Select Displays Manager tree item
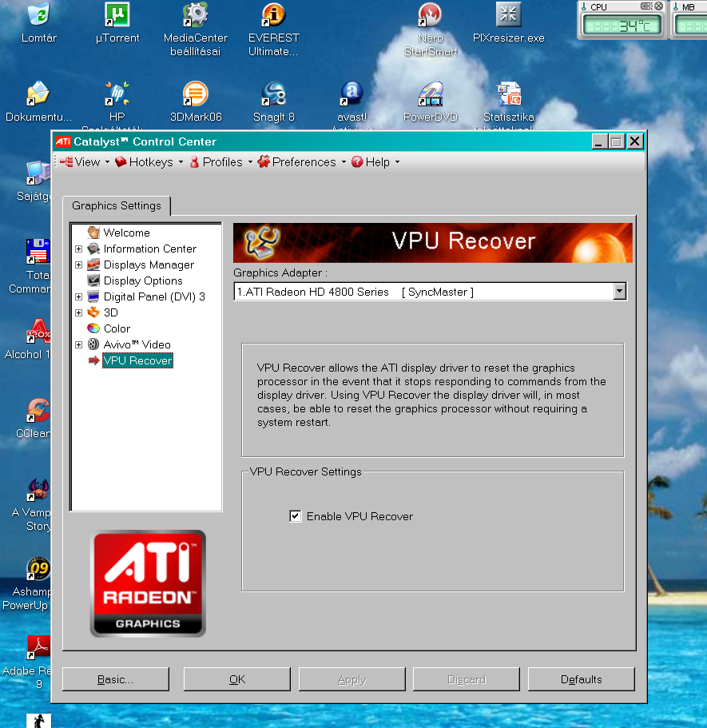The width and height of the screenshot is (707, 728). pos(149,265)
